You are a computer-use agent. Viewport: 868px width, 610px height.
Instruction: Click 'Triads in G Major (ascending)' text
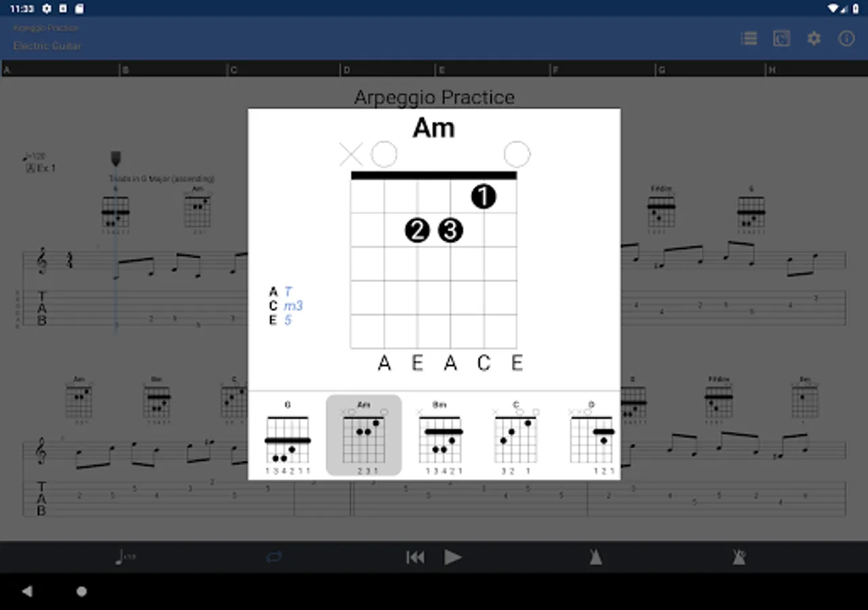(x=161, y=179)
